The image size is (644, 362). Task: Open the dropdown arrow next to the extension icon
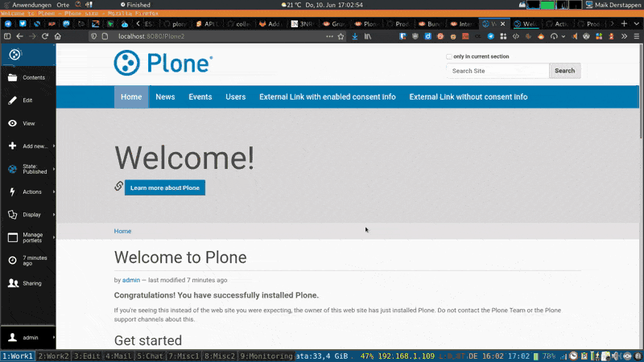click(x=563, y=36)
